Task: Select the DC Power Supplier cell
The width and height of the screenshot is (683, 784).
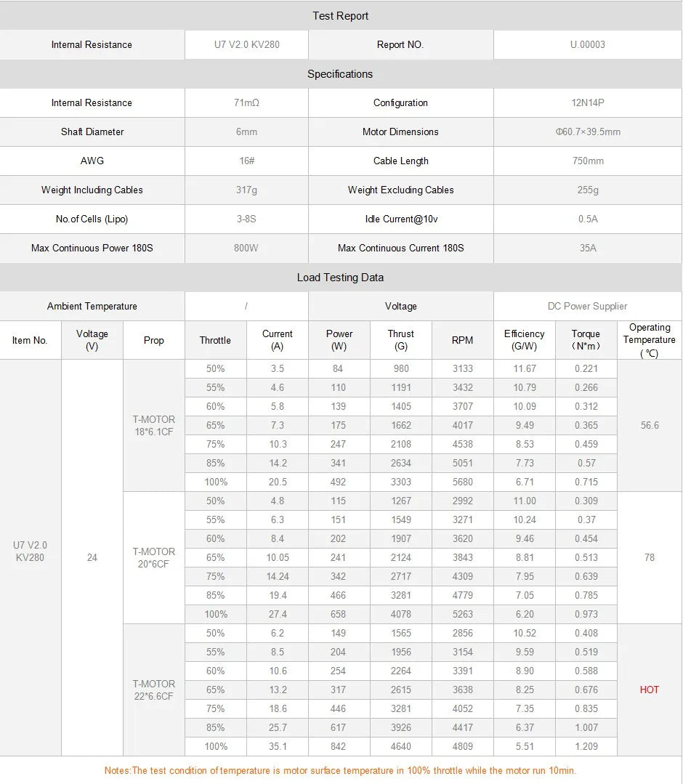Action: pos(587,306)
